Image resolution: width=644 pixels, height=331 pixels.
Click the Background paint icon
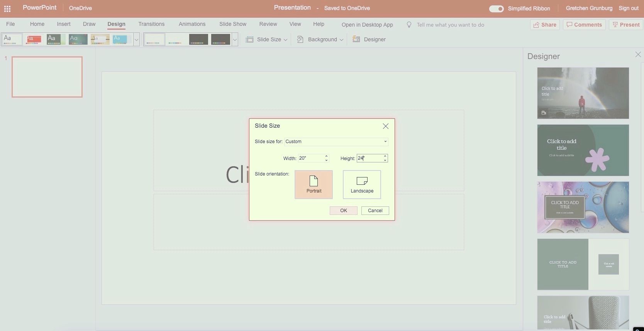[300, 39]
